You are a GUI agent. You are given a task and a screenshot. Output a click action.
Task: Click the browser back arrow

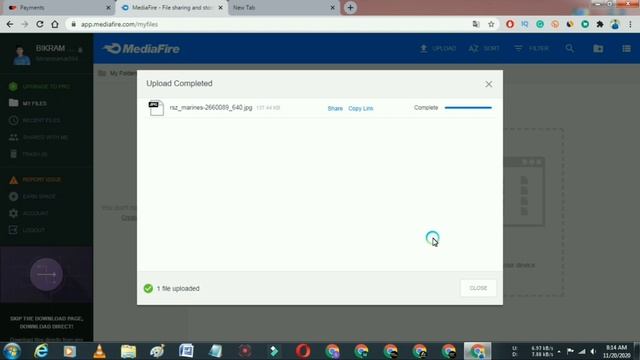tap(10, 24)
